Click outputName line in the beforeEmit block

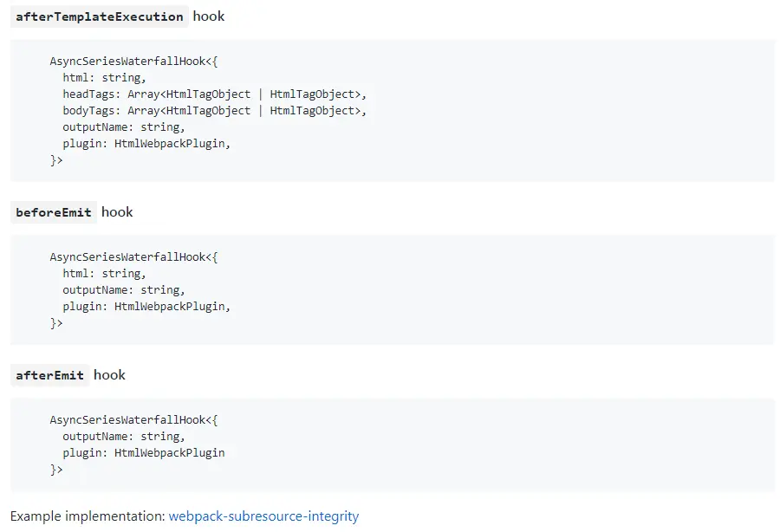pos(123,290)
